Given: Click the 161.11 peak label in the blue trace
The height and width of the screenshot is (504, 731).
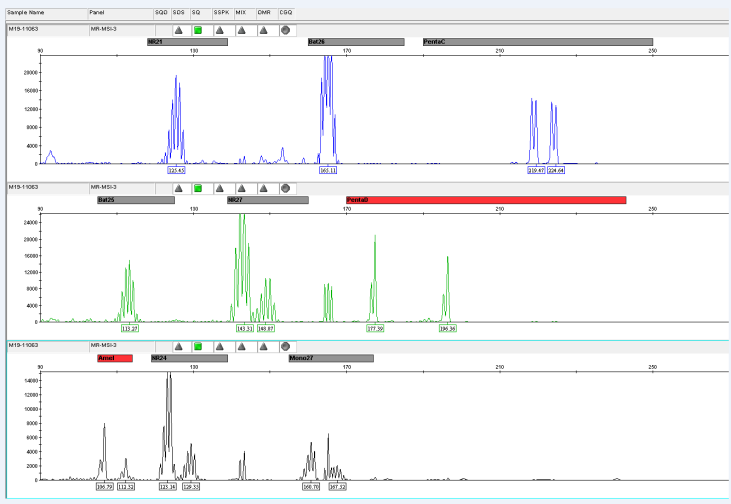Looking at the screenshot, I should pyautogui.click(x=328, y=171).
